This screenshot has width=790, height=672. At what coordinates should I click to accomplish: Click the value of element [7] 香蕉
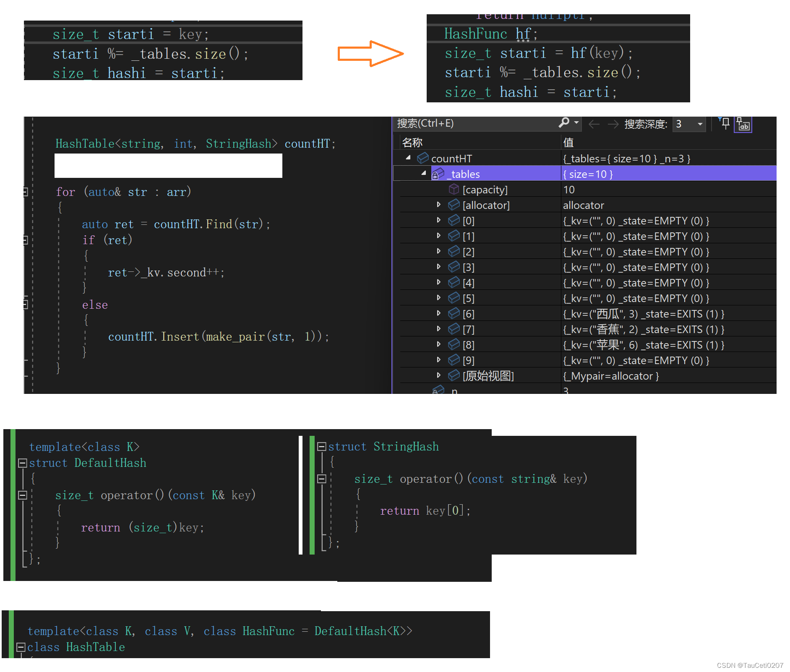644,329
